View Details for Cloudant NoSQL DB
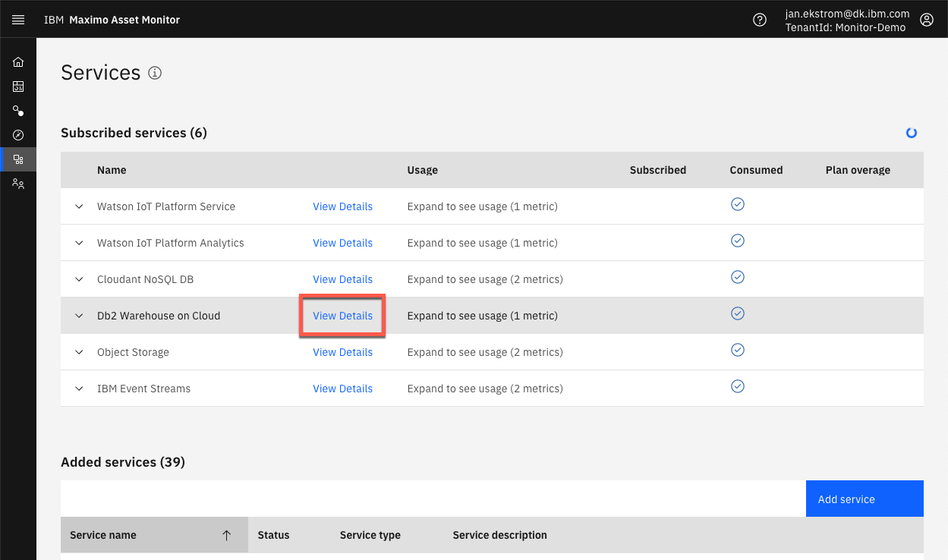The height and width of the screenshot is (560, 948). point(342,279)
